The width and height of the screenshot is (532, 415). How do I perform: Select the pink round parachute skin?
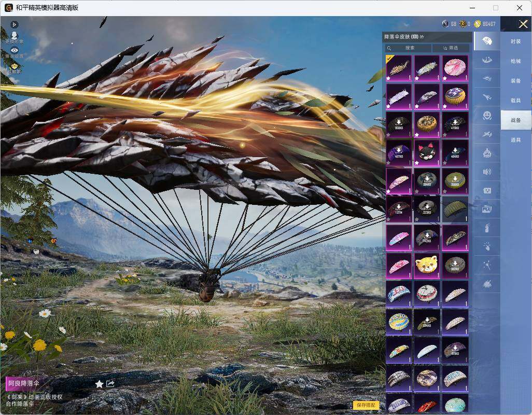pyautogui.click(x=455, y=68)
